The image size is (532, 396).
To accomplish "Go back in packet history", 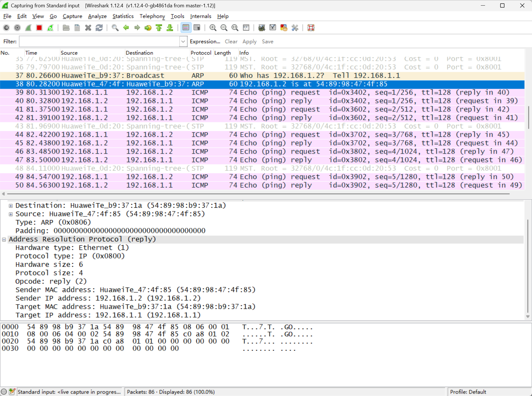I will [x=126, y=28].
